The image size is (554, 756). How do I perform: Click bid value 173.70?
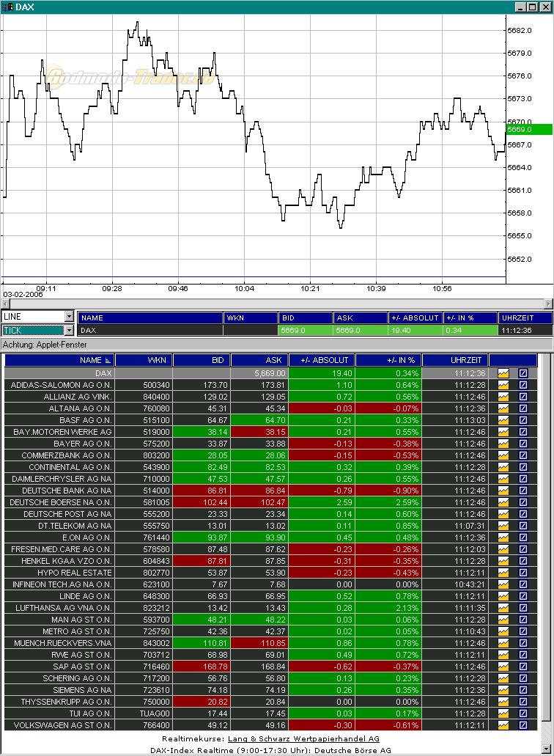(215, 385)
